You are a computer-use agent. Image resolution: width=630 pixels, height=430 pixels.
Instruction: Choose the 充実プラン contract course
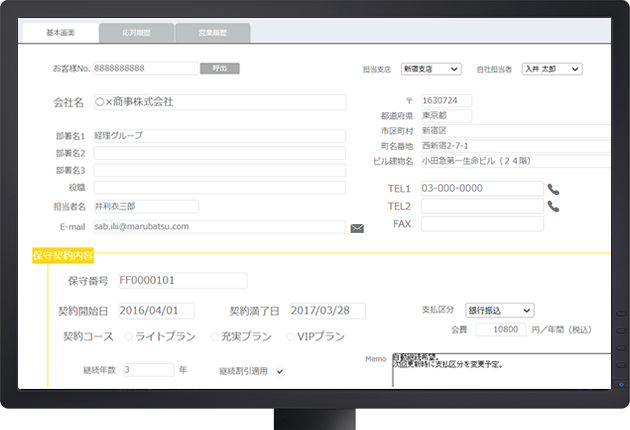[214, 337]
